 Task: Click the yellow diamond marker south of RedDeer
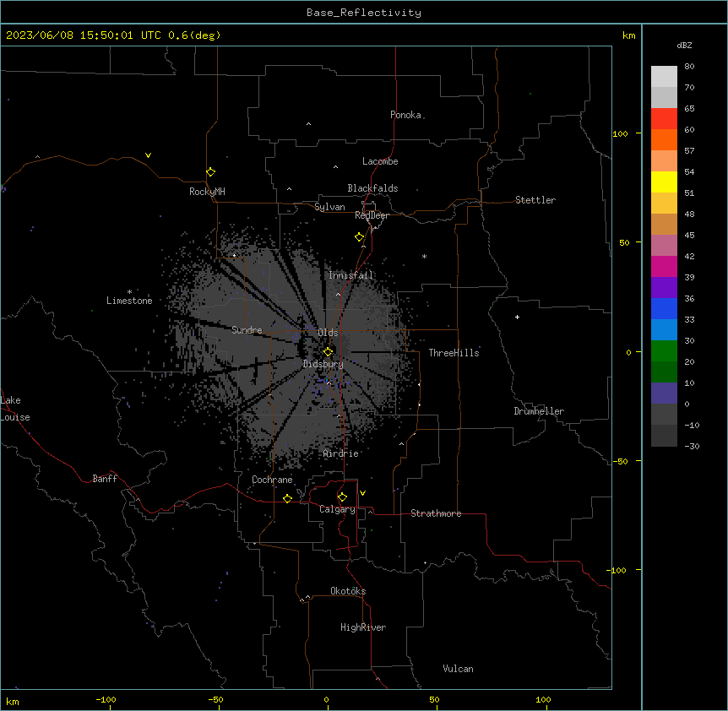click(359, 237)
